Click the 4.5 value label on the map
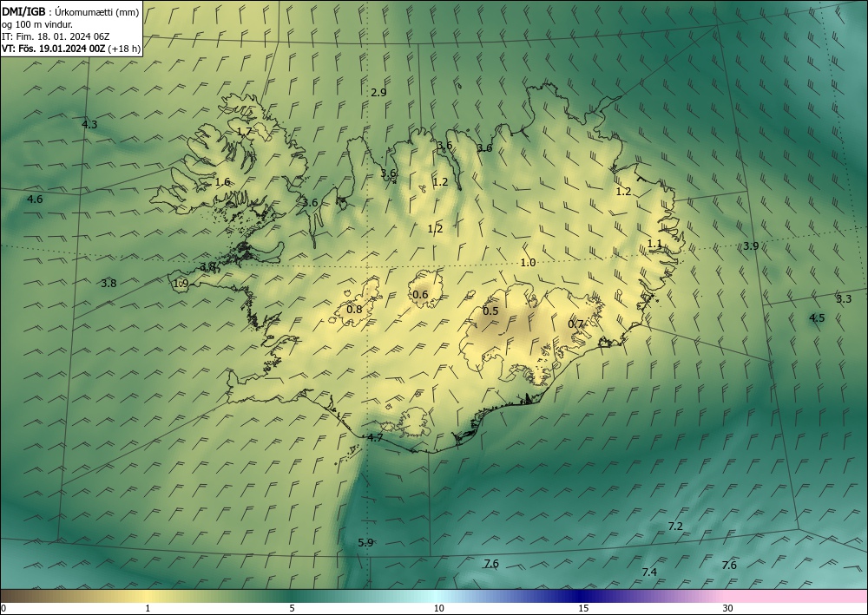The height and width of the screenshot is (615, 868). [x=817, y=317]
